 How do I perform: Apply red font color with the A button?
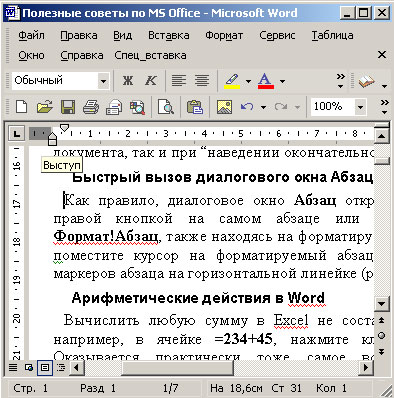pos(266,81)
